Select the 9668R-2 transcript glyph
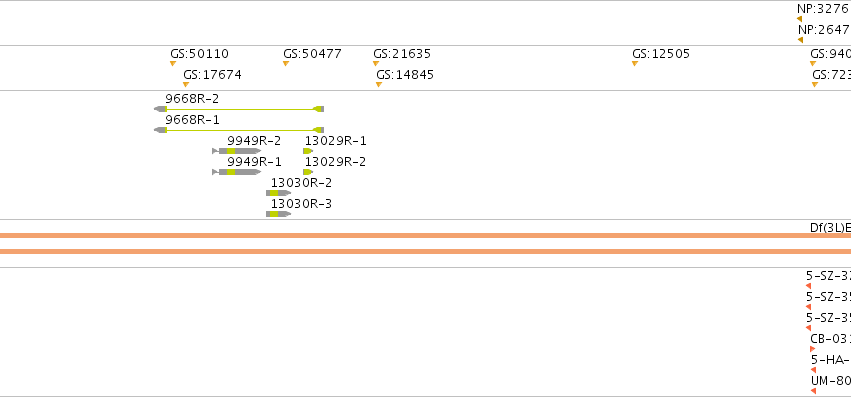 [x=239, y=109]
